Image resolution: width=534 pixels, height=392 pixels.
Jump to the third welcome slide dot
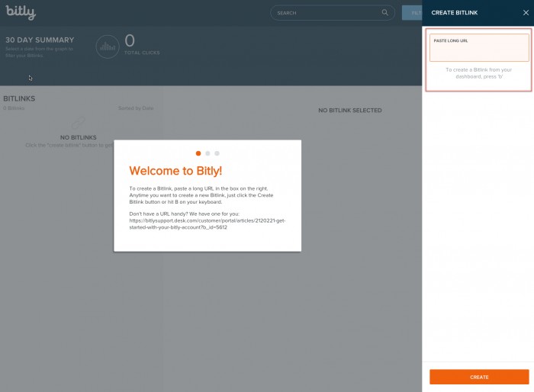(217, 153)
